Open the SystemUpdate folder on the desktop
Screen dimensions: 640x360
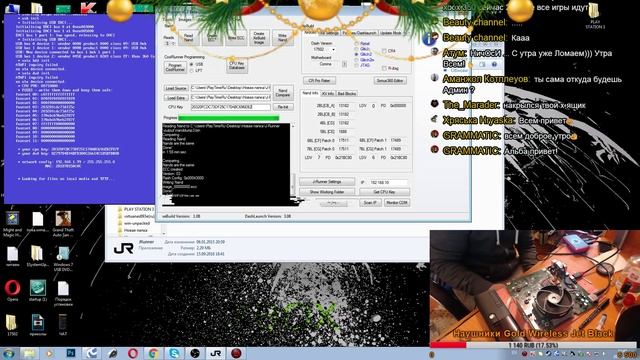(x=37, y=256)
